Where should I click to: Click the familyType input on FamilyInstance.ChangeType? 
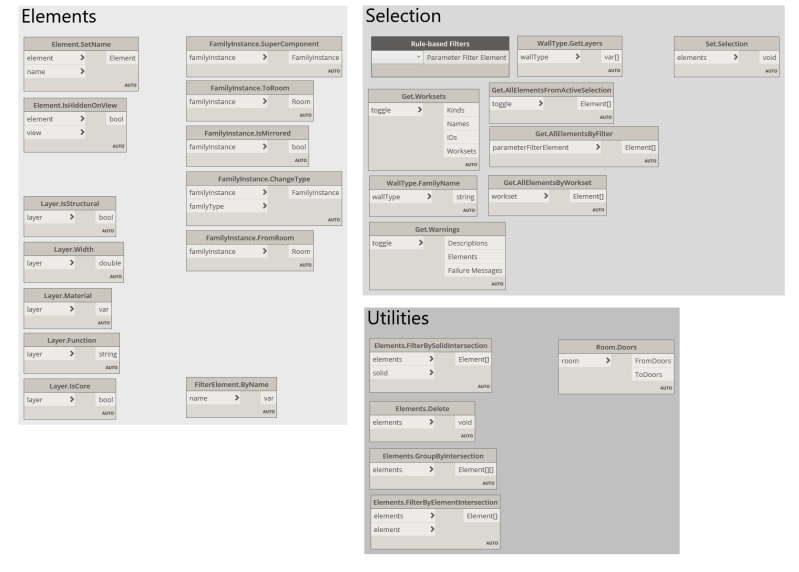point(228,206)
